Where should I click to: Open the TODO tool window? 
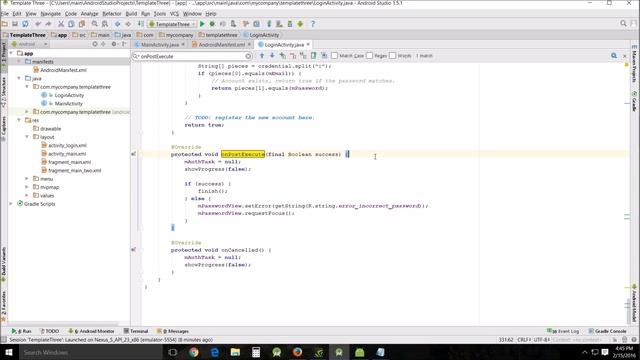49,331
